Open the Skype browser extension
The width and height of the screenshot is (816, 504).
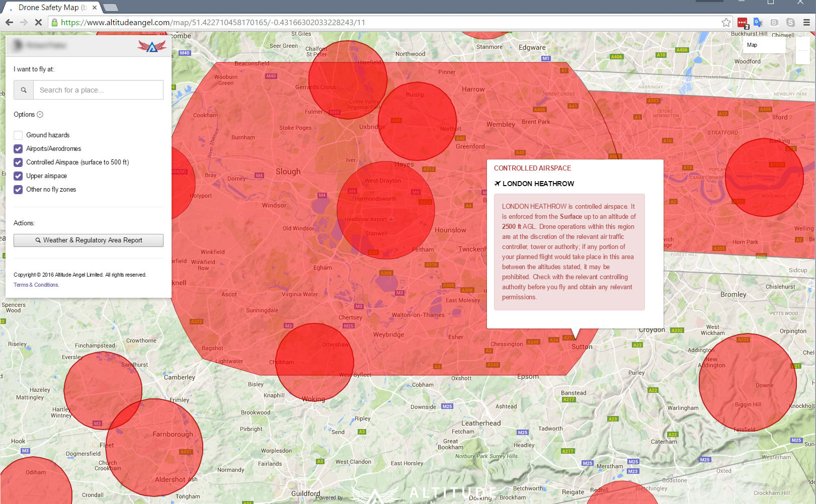coord(790,22)
